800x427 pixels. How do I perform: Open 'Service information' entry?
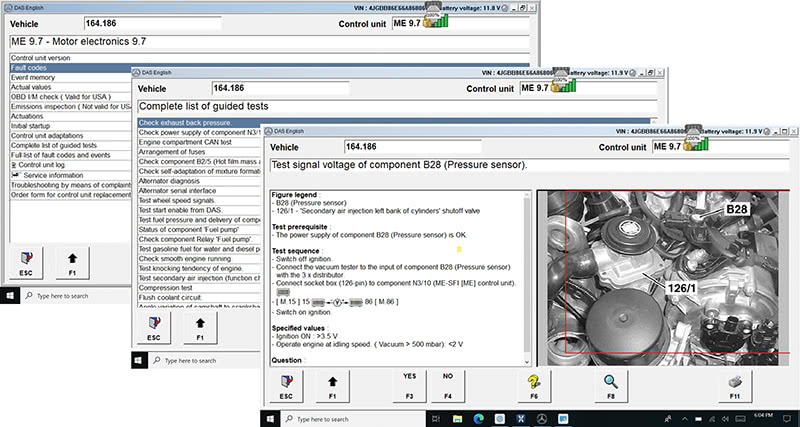[70, 175]
